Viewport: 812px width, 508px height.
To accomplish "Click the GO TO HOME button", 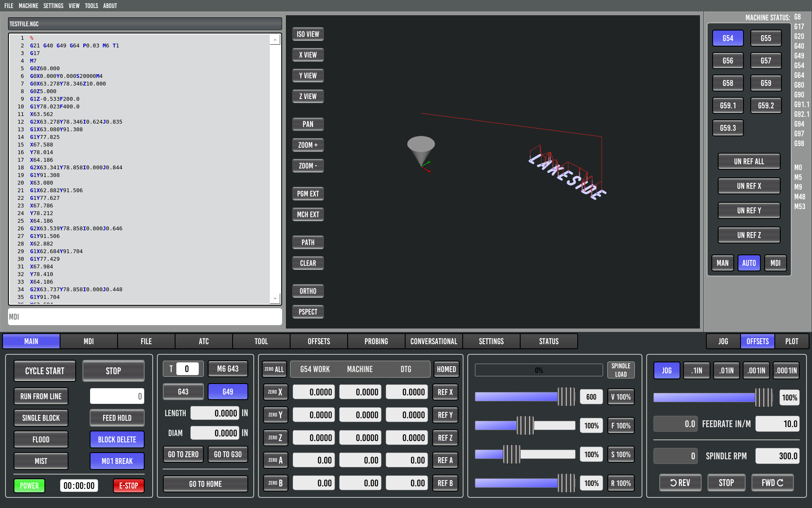I will click(x=206, y=484).
